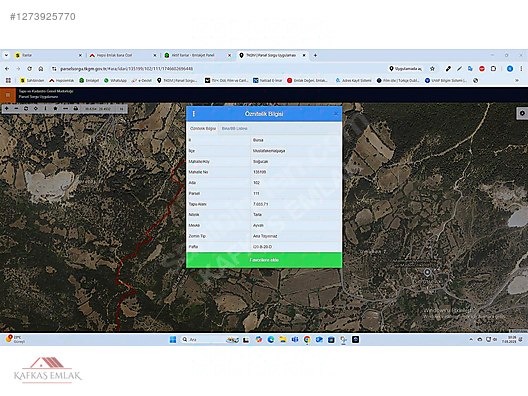The image size is (528, 396).
Task: Click the Mustafakemalpaşa district value
Action: (269, 151)
